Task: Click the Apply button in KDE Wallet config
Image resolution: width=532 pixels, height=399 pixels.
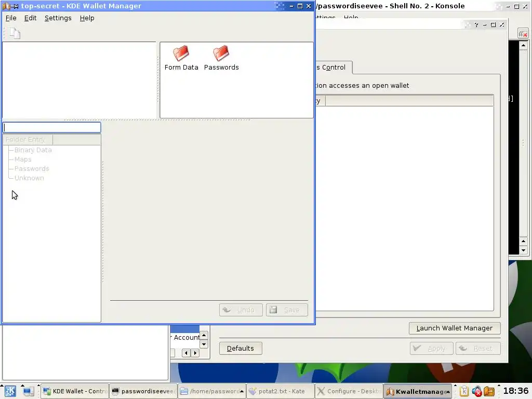Action: click(431, 349)
